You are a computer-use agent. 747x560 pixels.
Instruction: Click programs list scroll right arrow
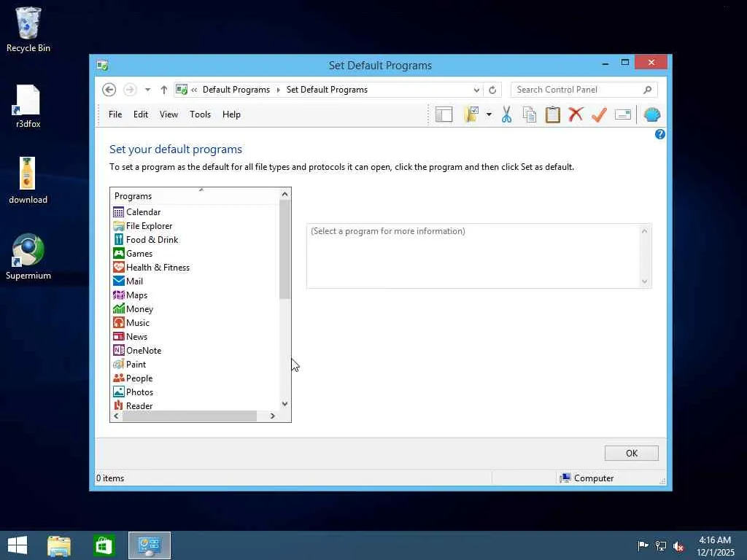pos(273,416)
